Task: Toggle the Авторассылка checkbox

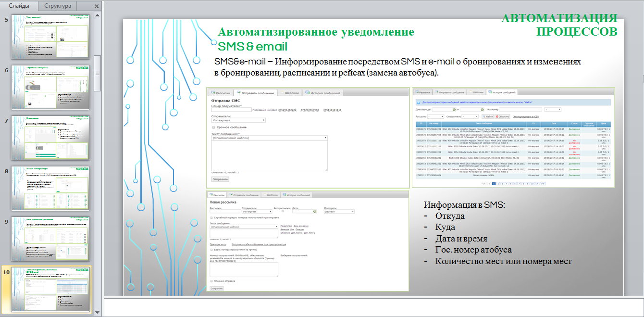Action: click(282, 211)
